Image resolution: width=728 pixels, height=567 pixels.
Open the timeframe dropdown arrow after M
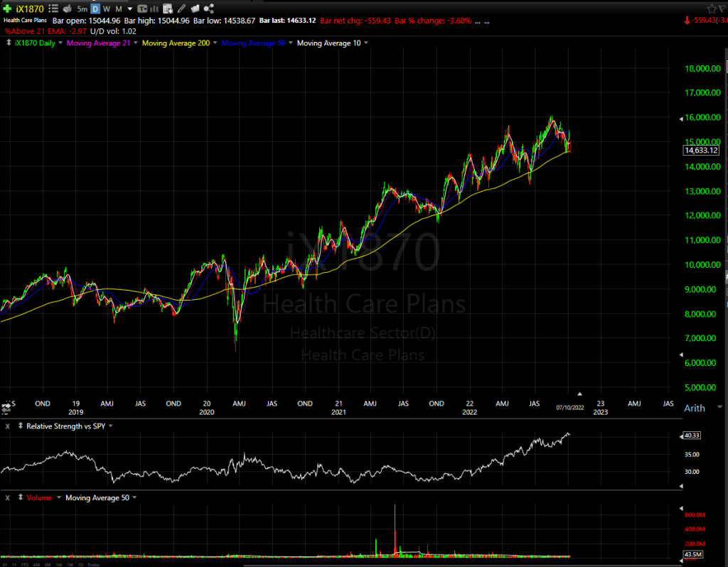coord(129,9)
